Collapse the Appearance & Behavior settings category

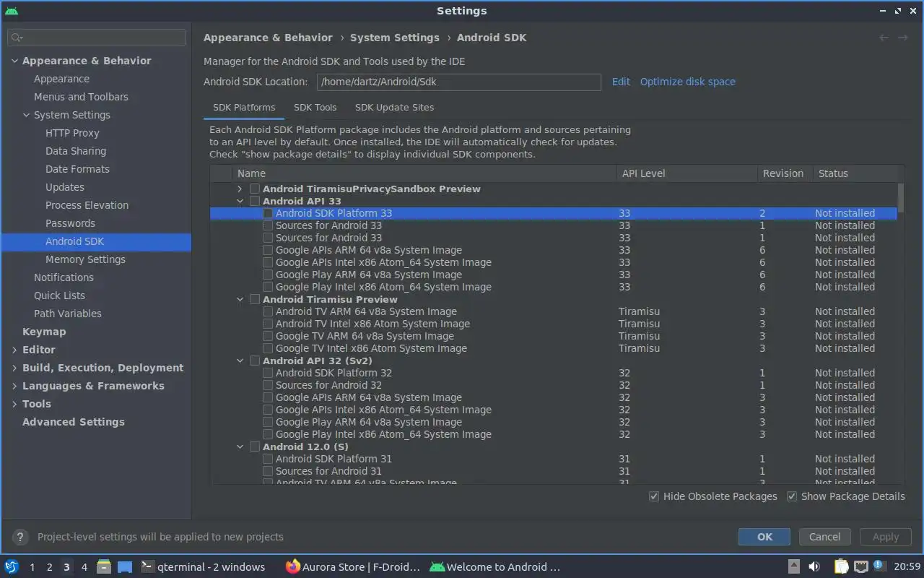point(14,61)
